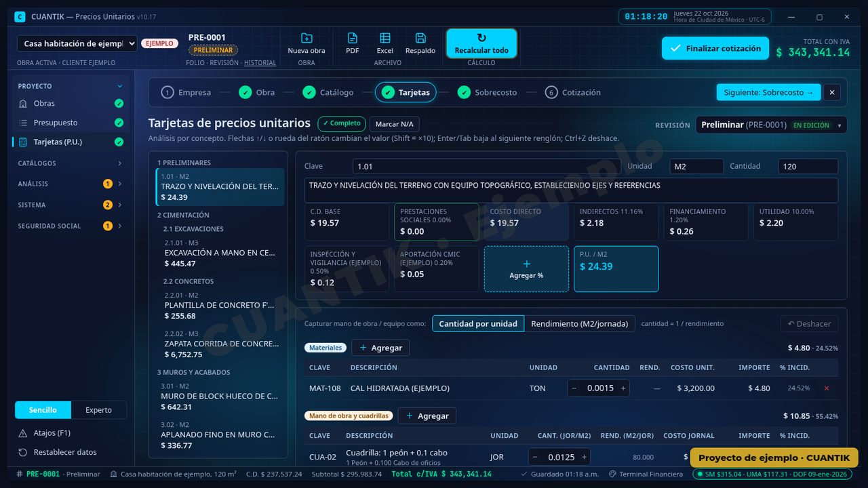Decrease CUA-02 quantity with minus
Viewport: 868px width, 488px height.
click(536, 457)
